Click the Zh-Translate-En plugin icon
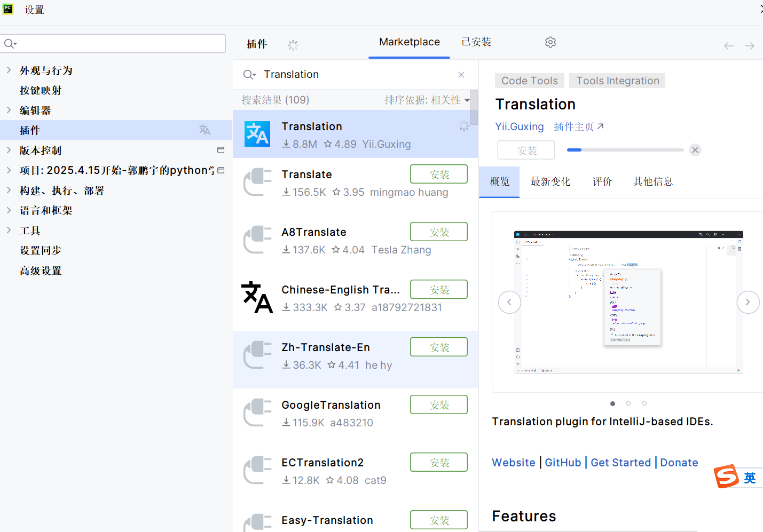Viewport: 763px width, 532px height. click(x=257, y=355)
